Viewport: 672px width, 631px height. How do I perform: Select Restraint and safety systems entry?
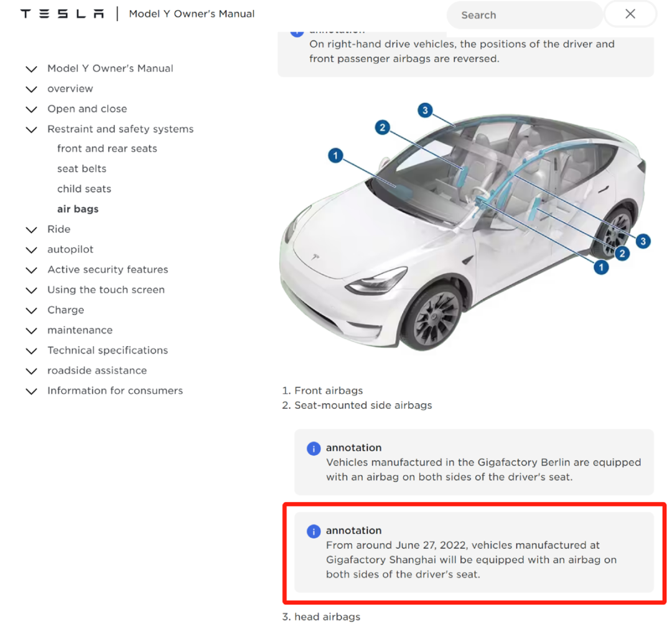(121, 129)
